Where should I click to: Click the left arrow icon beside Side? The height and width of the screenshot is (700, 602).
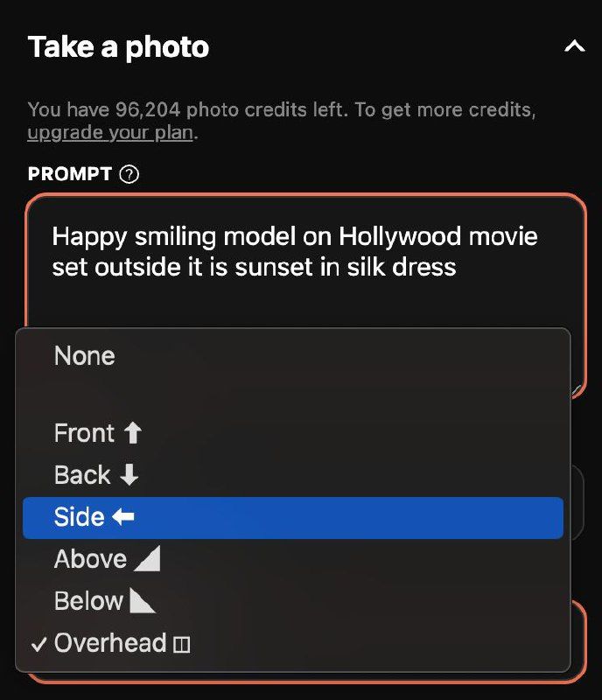(x=123, y=517)
